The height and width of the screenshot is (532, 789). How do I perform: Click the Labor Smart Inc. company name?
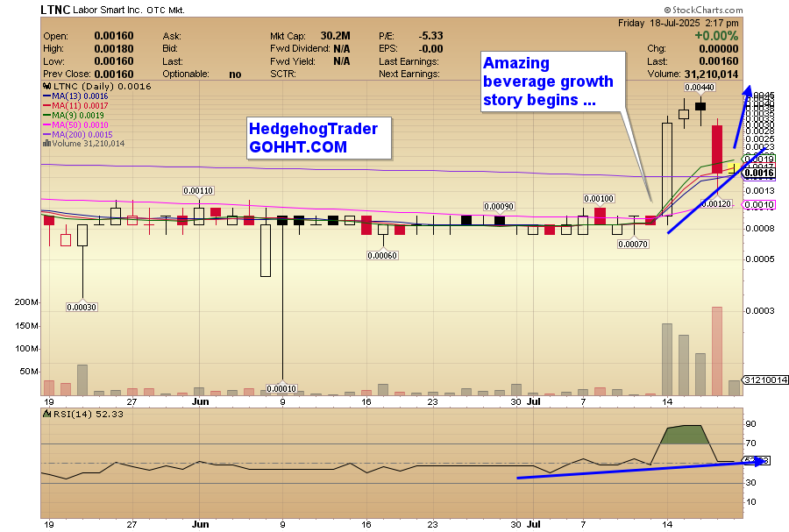[x=107, y=10]
